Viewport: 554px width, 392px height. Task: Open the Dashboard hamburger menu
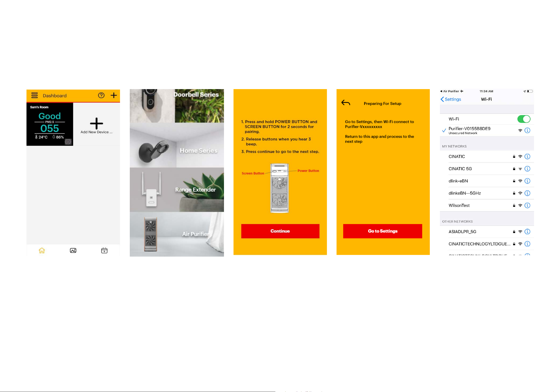pyautogui.click(x=34, y=95)
